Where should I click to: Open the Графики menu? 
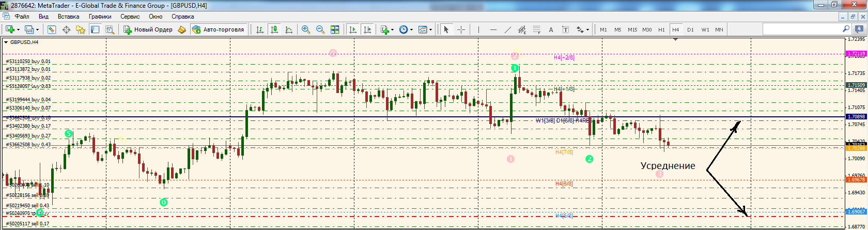point(100,17)
